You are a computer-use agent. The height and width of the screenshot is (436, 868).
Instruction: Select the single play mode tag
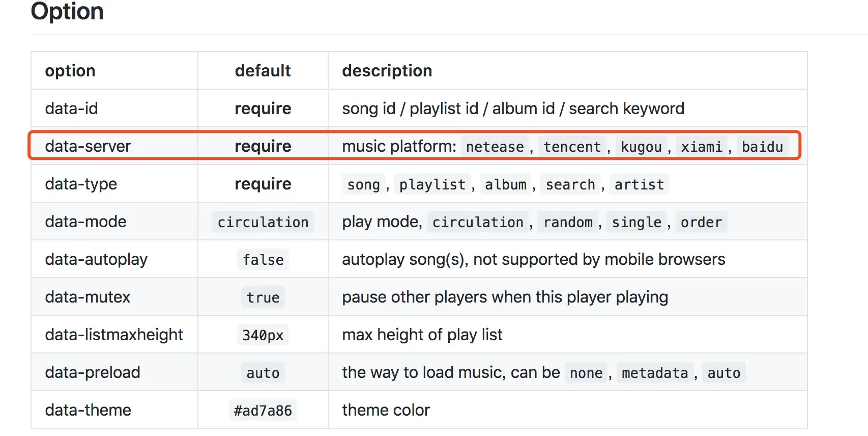coord(636,222)
